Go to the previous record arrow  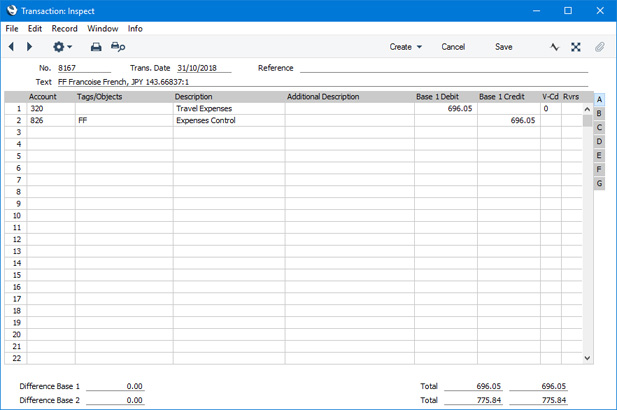pyautogui.click(x=12, y=47)
